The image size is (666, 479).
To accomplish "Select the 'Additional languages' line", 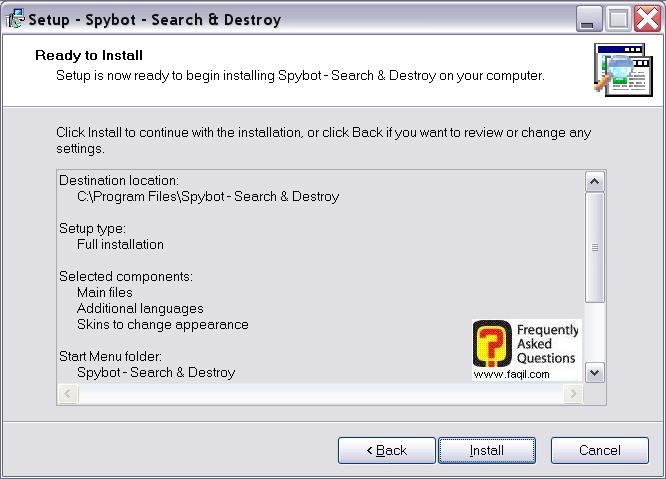I will pos(140,309).
